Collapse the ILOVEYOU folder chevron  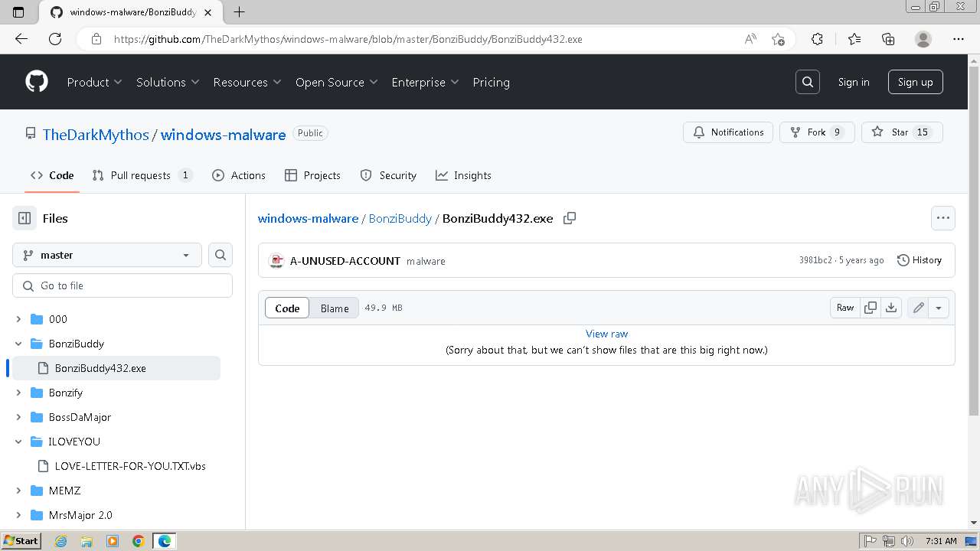tap(18, 442)
